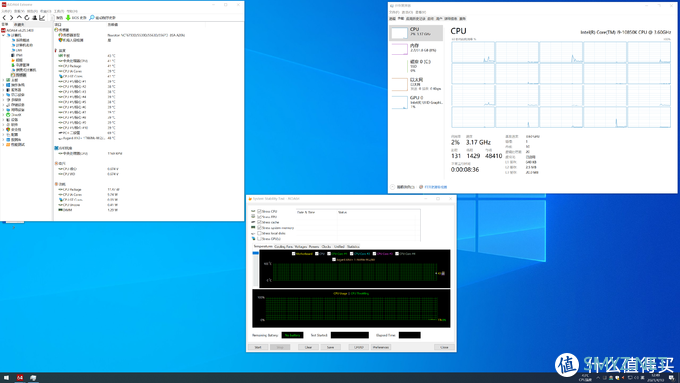Switch to the Cooling Fans tab
The image size is (680, 383).
point(284,246)
